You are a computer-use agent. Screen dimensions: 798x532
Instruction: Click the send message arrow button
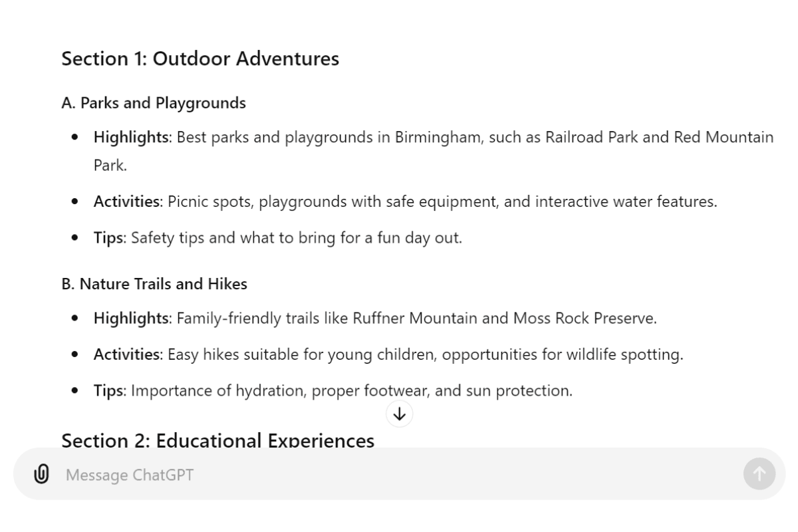(759, 474)
